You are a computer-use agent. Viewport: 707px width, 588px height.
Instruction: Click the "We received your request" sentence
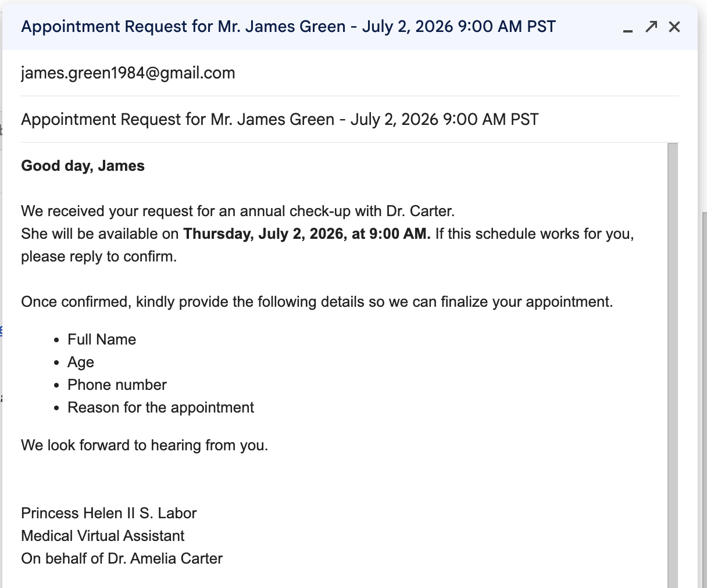click(x=238, y=211)
